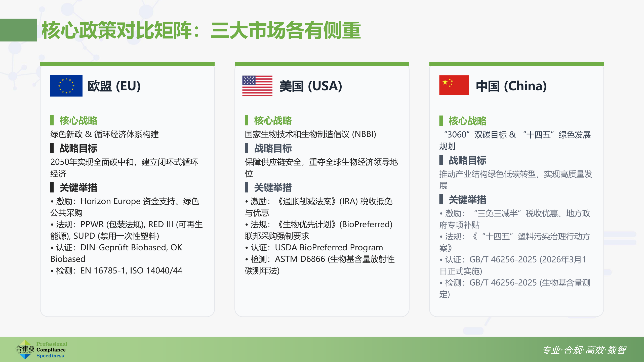Click the European Union flag icon
The width and height of the screenshot is (644, 362).
tap(66, 86)
